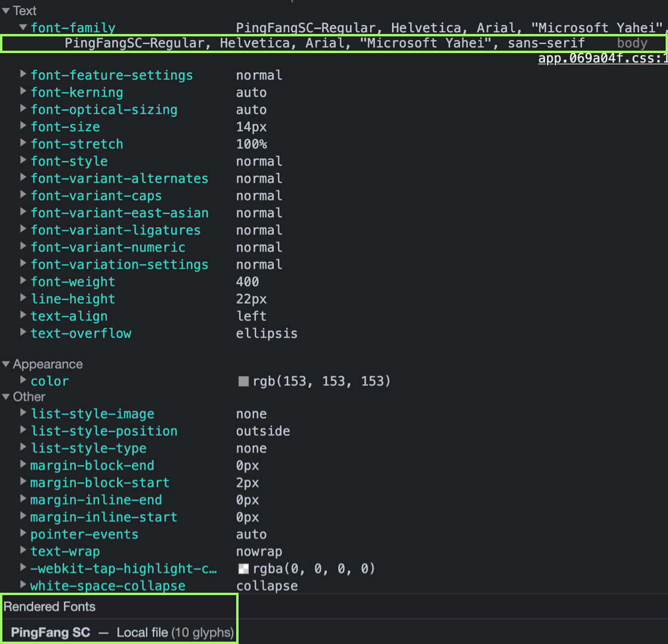Expand the white-space-collapse arrow

click(23, 585)
